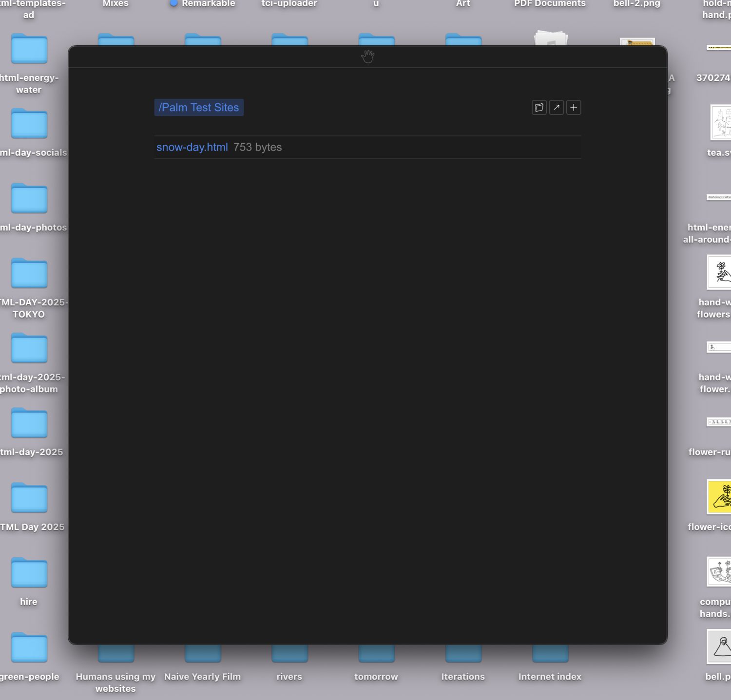Select the hire folder on desktop
Viewport: 731px width, 700px height.
pyautogui.click(x=29, y=573)
